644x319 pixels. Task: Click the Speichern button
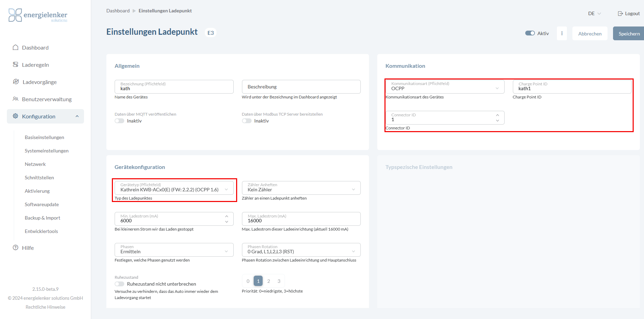[x=629, y=34]
